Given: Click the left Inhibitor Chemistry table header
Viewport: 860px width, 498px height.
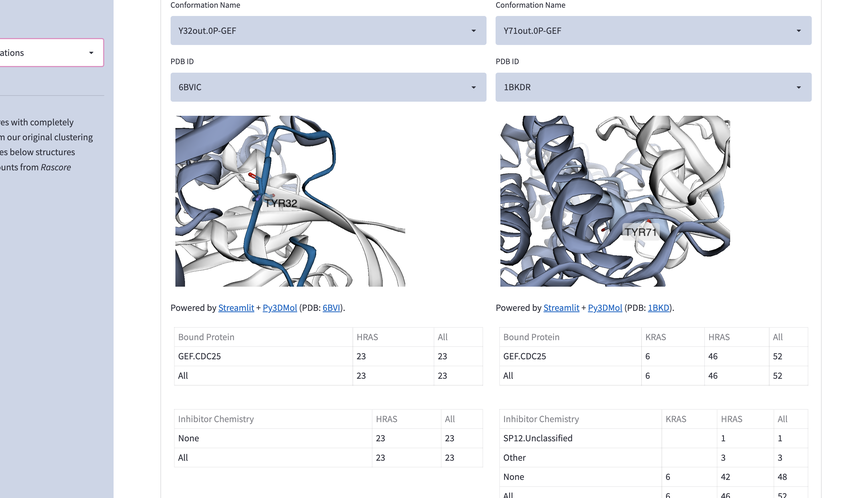Looking at the screenshot, I should click(x=216, y=419).
